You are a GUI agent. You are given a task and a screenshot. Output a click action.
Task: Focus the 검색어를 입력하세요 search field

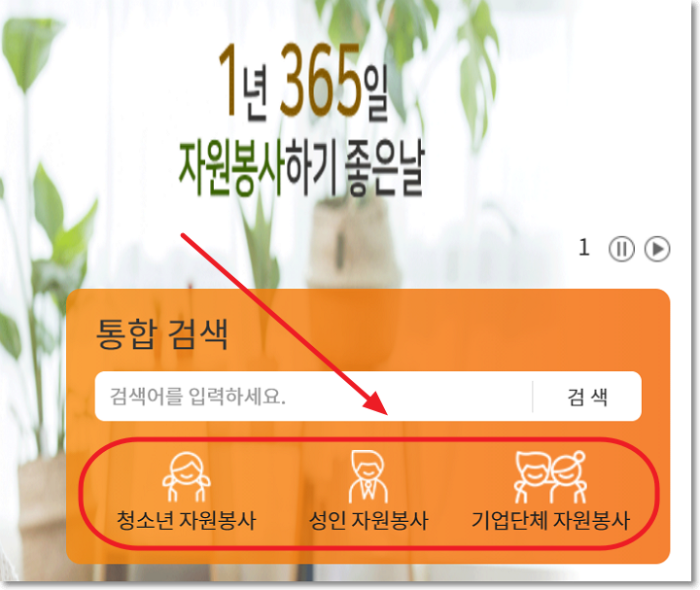(x=313, y=397)
